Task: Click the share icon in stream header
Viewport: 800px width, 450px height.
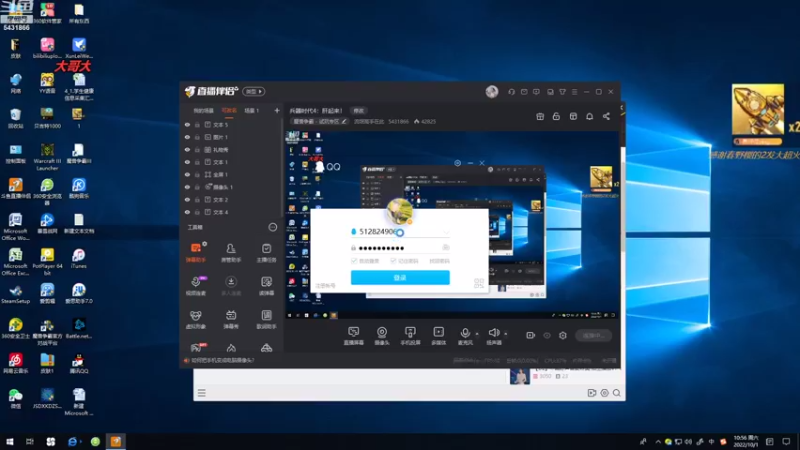Action: [x=606, y=116]
